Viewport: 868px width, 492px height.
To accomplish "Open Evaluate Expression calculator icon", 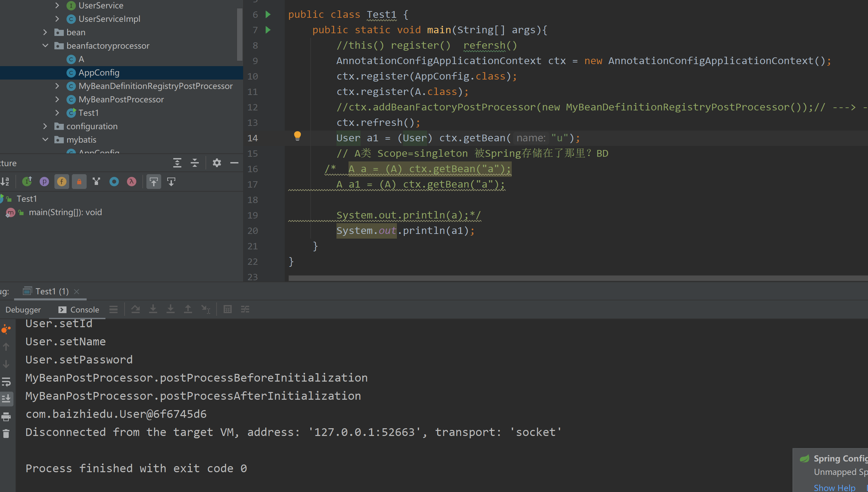I will 227,309.
